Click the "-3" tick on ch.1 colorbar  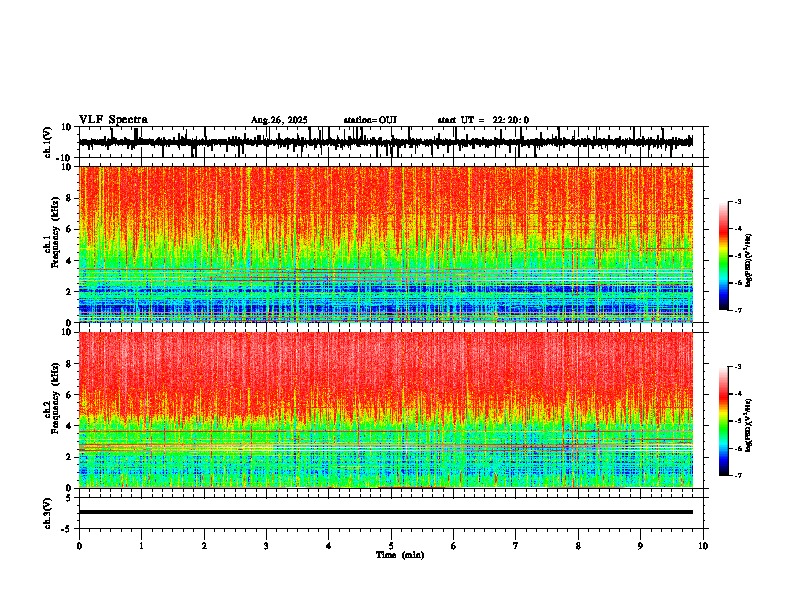coord(738,201)
